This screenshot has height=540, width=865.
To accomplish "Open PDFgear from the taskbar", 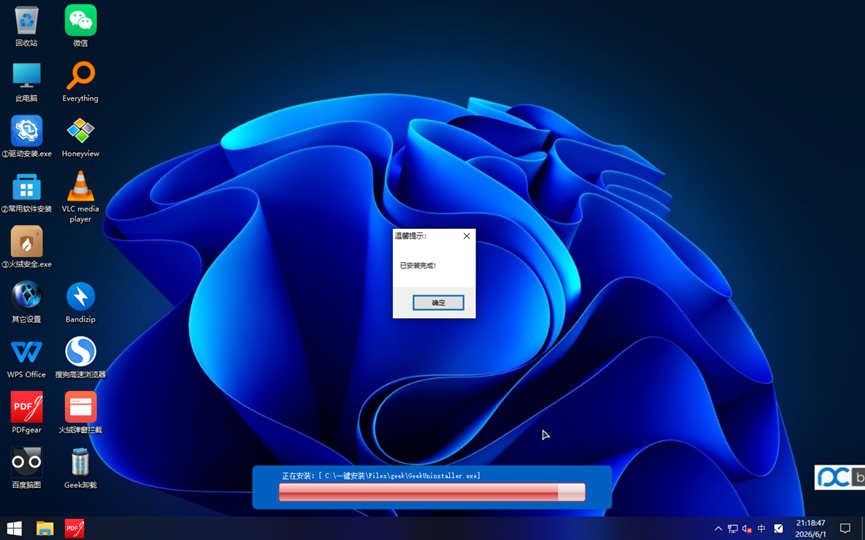I will (x=74, y=528).
